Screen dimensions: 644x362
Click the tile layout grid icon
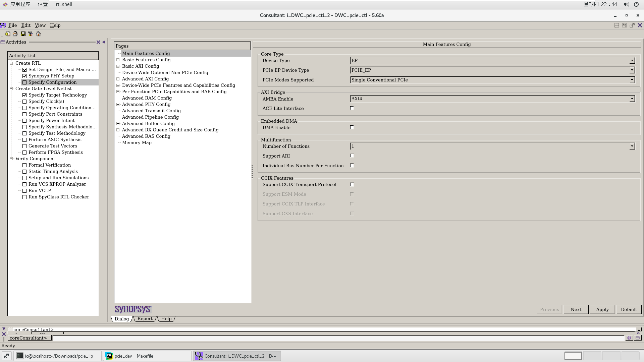click(x=616, y=25)
